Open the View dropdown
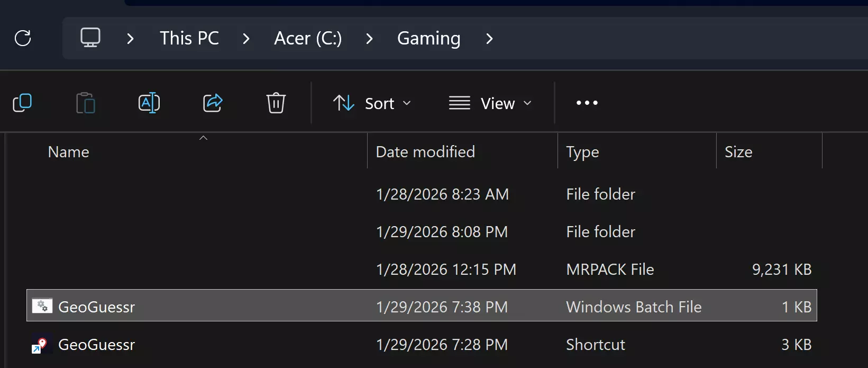 click(x=490, y=103)
